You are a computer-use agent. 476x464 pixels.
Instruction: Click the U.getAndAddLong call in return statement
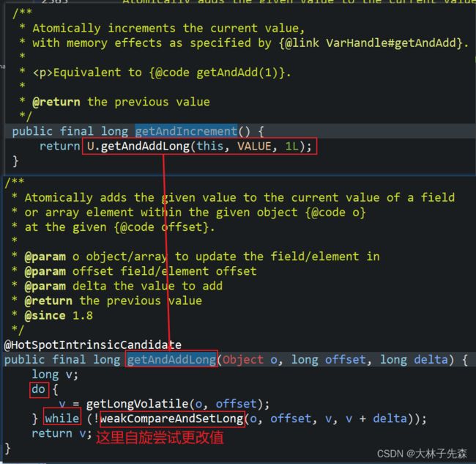(x=199, y=146)
